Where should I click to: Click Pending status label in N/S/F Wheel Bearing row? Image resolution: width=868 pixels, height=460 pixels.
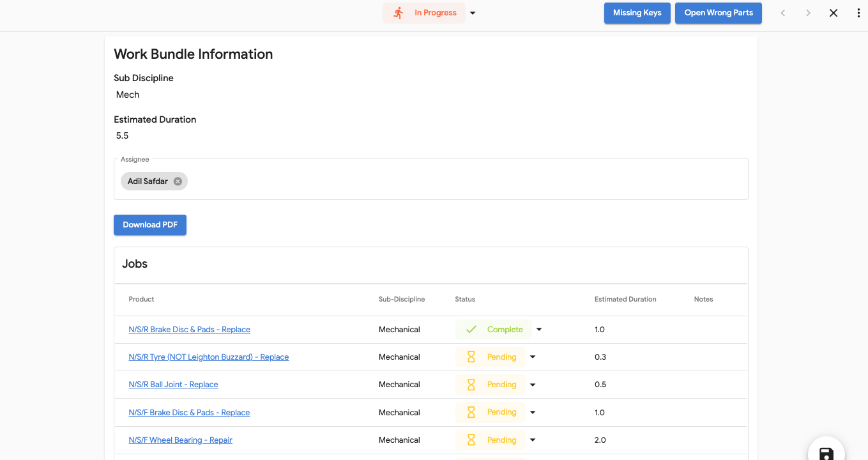(502, 440)
